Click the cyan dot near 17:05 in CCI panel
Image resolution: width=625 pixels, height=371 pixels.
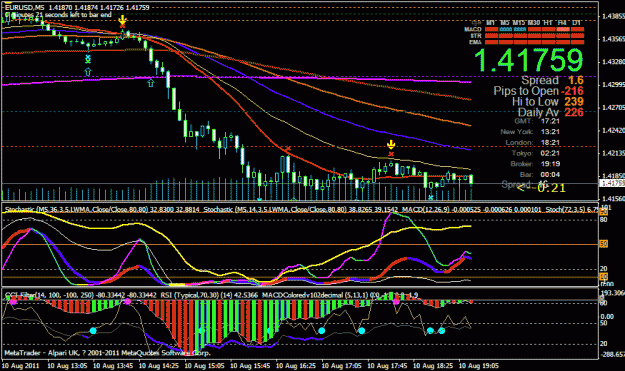tap(322, 331)
